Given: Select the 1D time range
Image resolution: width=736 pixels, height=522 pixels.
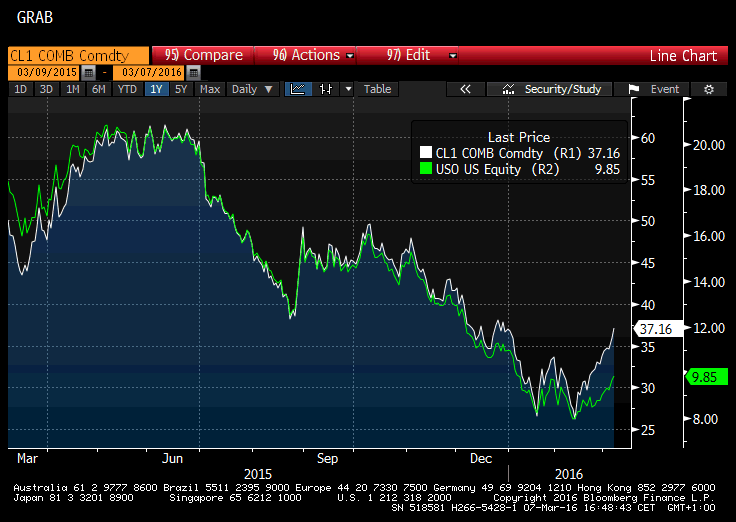Looking at the screenshot, I should pyautogui.click(x=21, y=89).
